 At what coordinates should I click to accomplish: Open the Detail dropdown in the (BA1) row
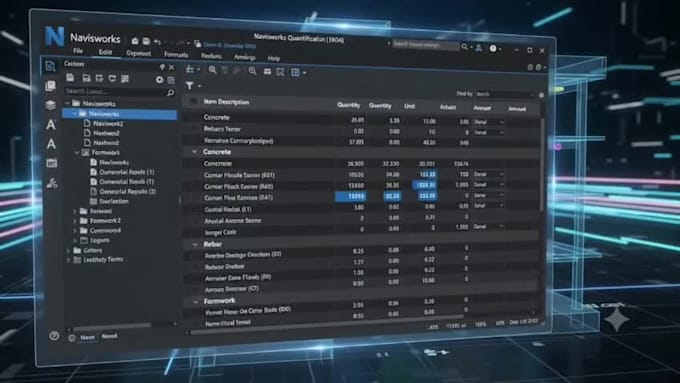(488, 195)
